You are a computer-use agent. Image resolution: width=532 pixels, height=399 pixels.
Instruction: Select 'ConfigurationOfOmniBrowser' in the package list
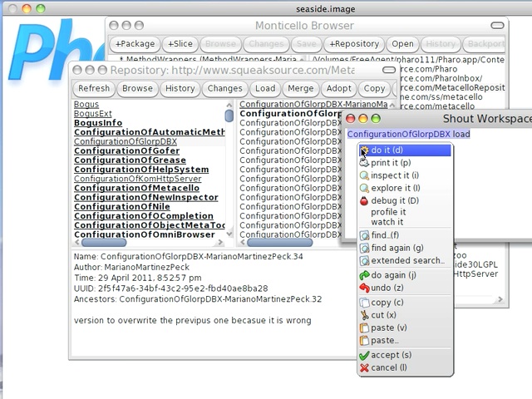click(x=145, y=234)
